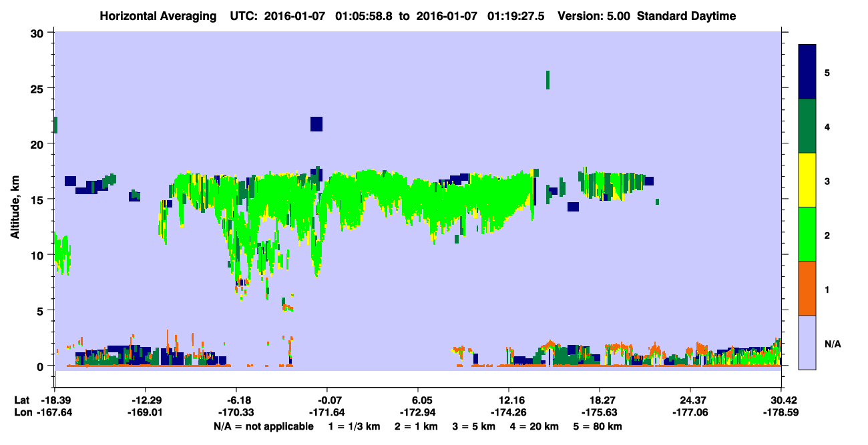Click the dark green colorbar segment labeled 4
The height and width of the screenshot is (445, 868).
(807, 126)
